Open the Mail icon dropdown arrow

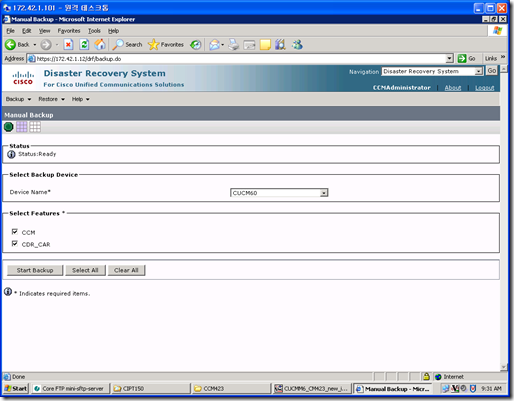click(222, 45)
